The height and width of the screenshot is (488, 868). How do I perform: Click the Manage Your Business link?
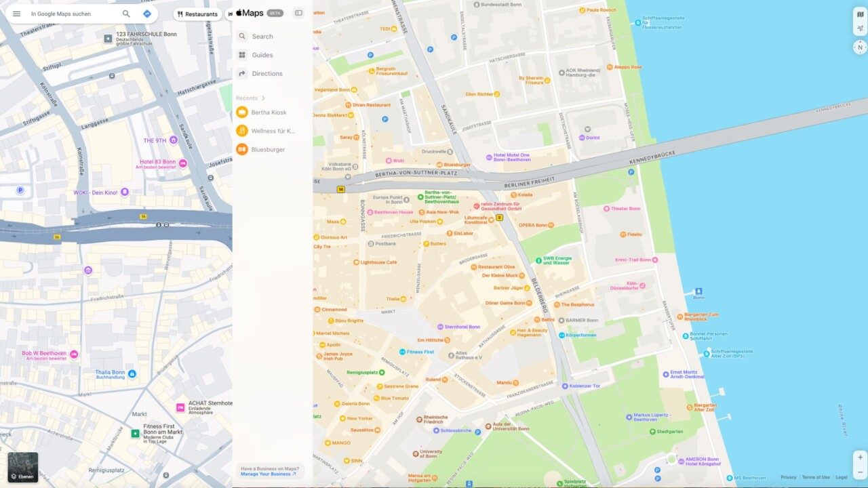(x=268, y=474)
